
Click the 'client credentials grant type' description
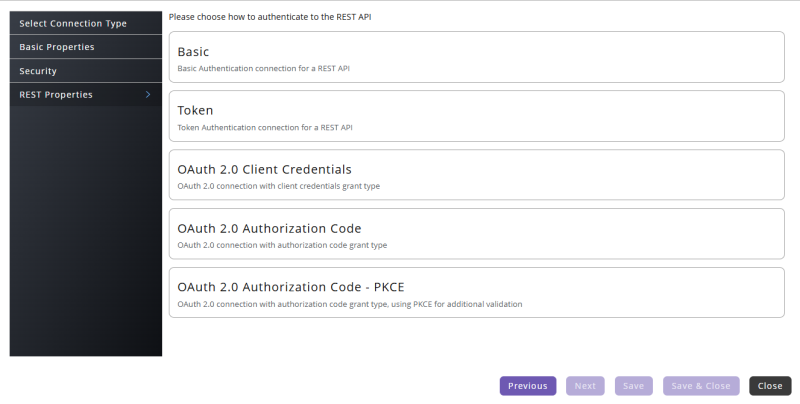279,186
